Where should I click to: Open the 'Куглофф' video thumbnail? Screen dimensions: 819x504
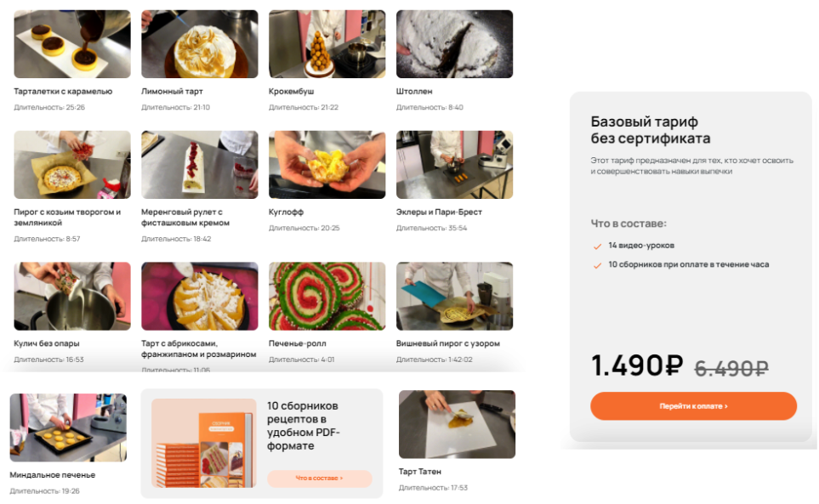(x=327, y=165)
